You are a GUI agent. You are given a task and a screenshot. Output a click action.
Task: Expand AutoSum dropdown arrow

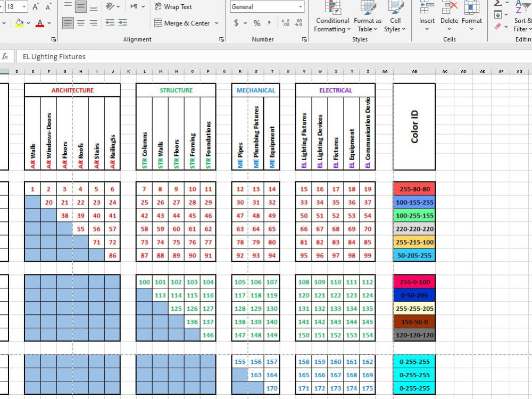point(507,3)
